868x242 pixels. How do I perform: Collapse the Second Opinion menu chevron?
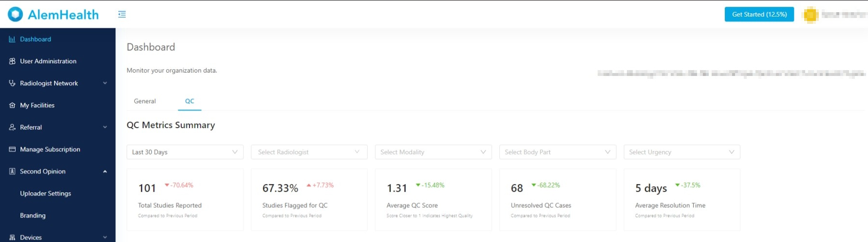coord(105,171)
